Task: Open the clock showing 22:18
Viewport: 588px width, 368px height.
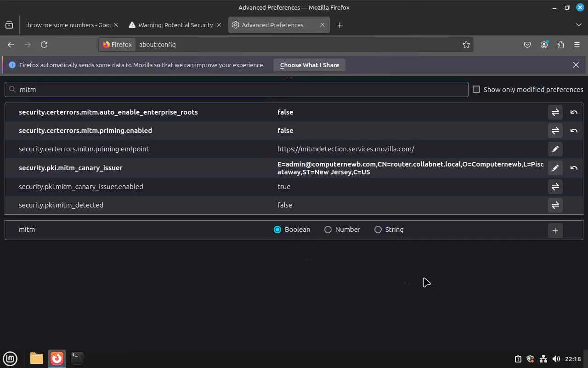Action: point(573,359)
